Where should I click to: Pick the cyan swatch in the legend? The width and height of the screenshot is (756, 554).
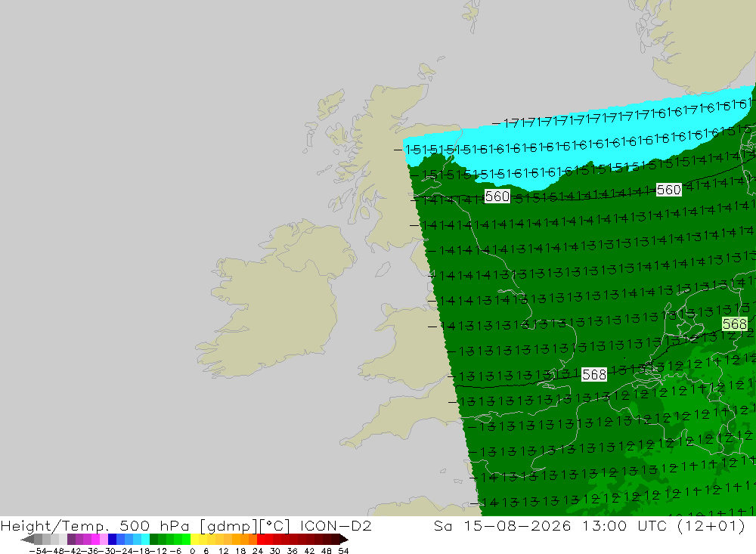[145, 539]
